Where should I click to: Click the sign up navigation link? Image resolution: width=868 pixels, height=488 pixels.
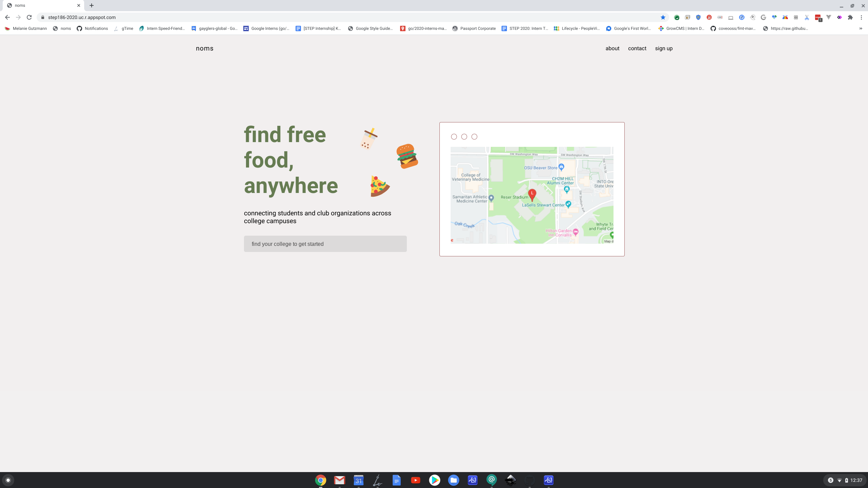663,48
